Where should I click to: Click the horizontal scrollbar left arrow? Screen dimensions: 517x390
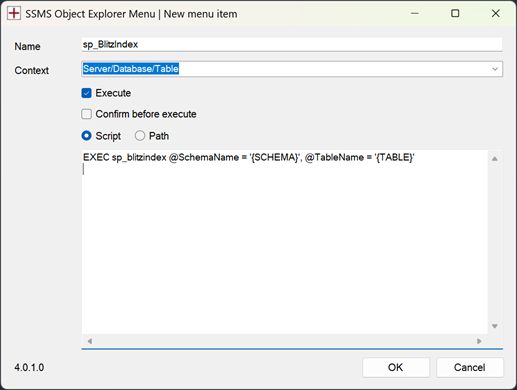point(89,341)
